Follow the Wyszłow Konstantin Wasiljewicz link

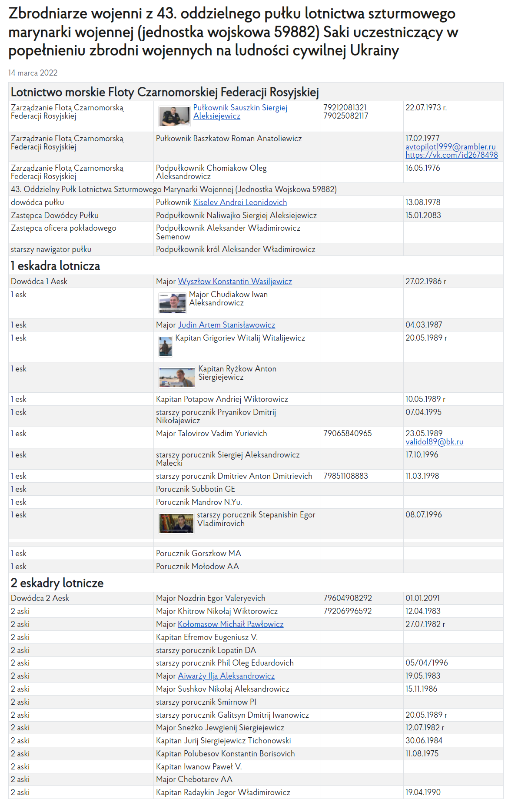click(235, 282)
